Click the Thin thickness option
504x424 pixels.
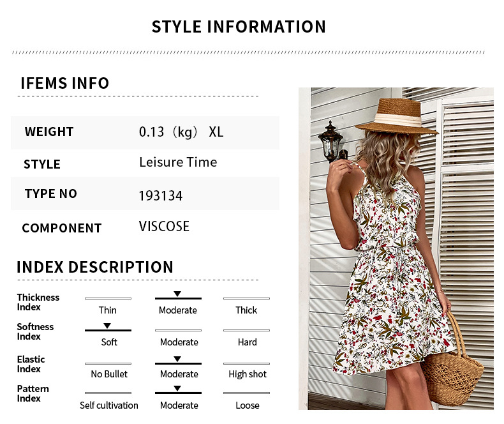107,310
